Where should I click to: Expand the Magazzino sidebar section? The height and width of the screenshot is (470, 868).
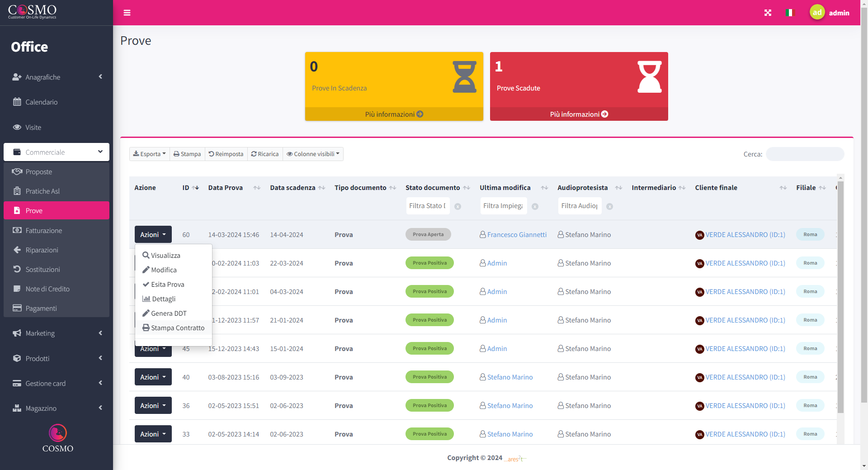57,408
